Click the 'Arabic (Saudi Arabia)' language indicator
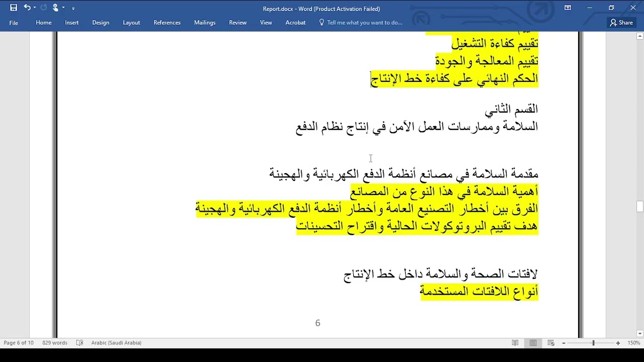The width and height of the screenshot is (644, 362). 116,343
